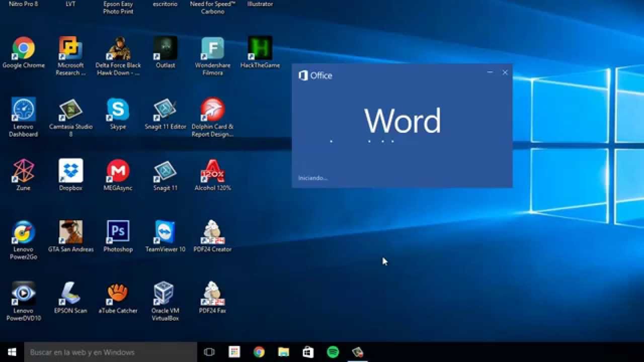Open the PDF24 Fax desktop shortcut

coord(213,298)
